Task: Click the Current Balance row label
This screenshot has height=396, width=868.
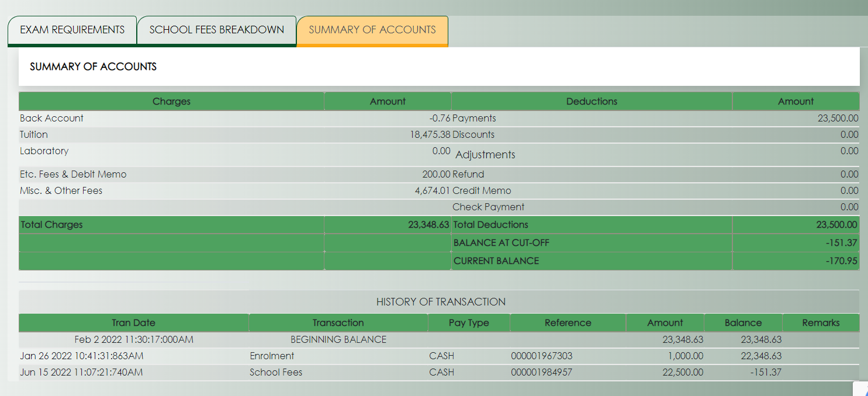Action: (x=496, y=261)
